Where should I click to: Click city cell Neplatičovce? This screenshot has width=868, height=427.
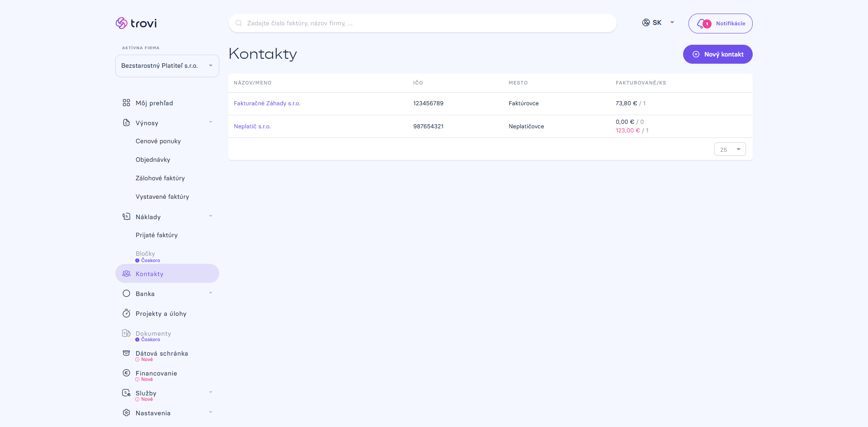[526, 127]
